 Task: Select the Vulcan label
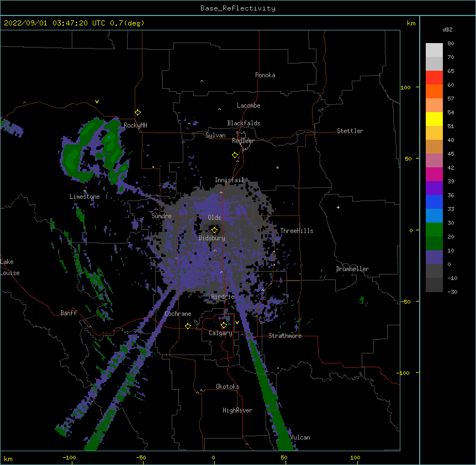coord(300,437)
